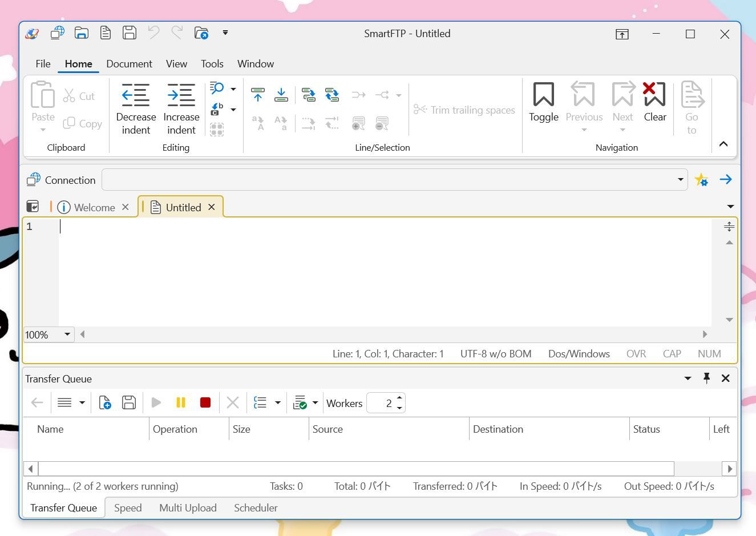This screenshot has height=536, width=756.
Task: Open a file with the folder icon in quick access toolbar
Action: coord(82,33)
